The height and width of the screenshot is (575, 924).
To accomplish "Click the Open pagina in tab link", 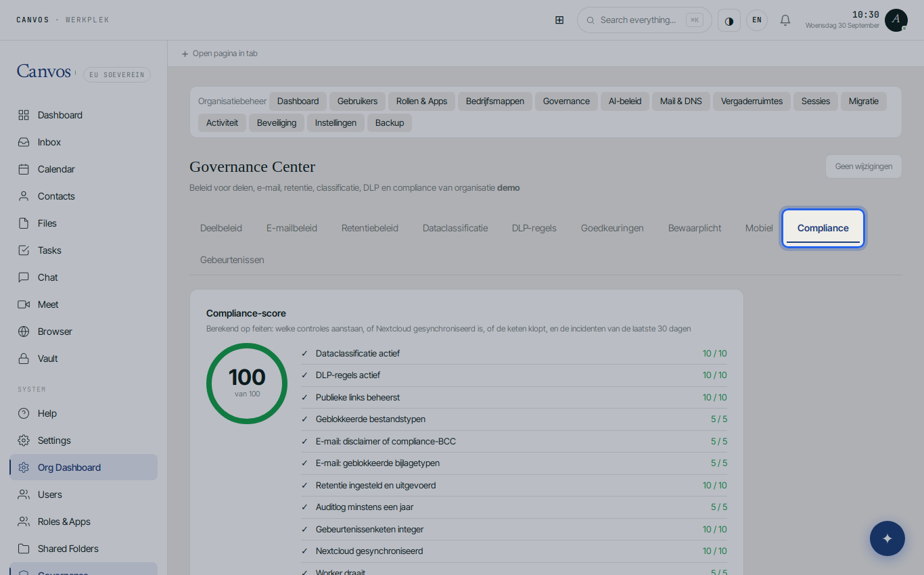I will tap(220, 53).
